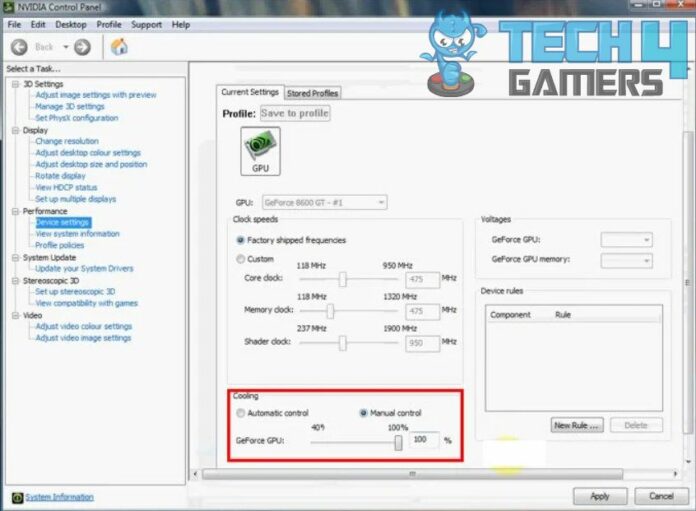Open Set PhysX configuration
Screen dimensions: 696x511
[77, 118]
